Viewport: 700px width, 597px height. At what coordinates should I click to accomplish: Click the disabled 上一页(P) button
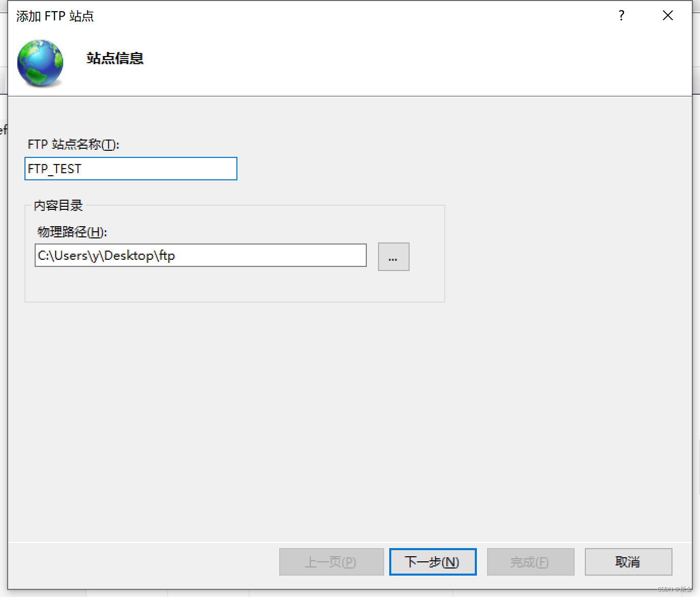[x=331, y=562]
